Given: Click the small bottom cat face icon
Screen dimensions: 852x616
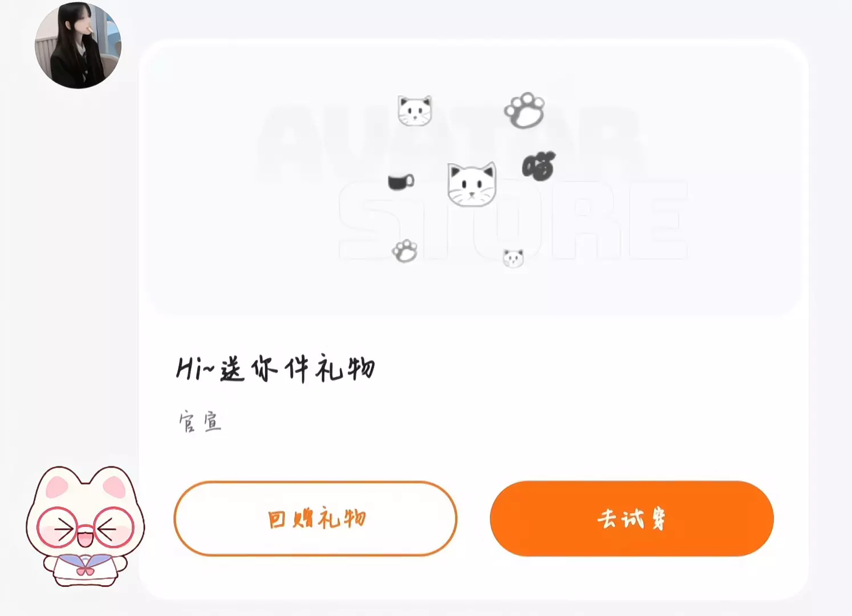Looking at the screenshot, I should point(513,258).
